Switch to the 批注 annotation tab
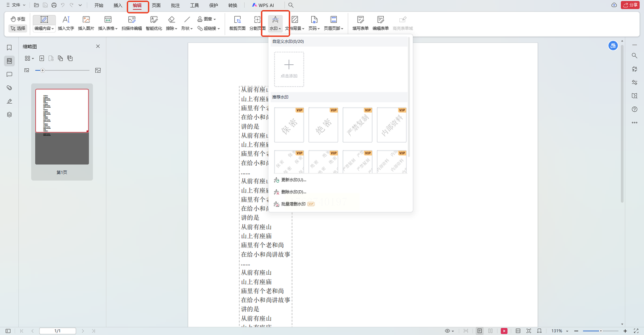644x335 pixels. click(x=175, y=5)
